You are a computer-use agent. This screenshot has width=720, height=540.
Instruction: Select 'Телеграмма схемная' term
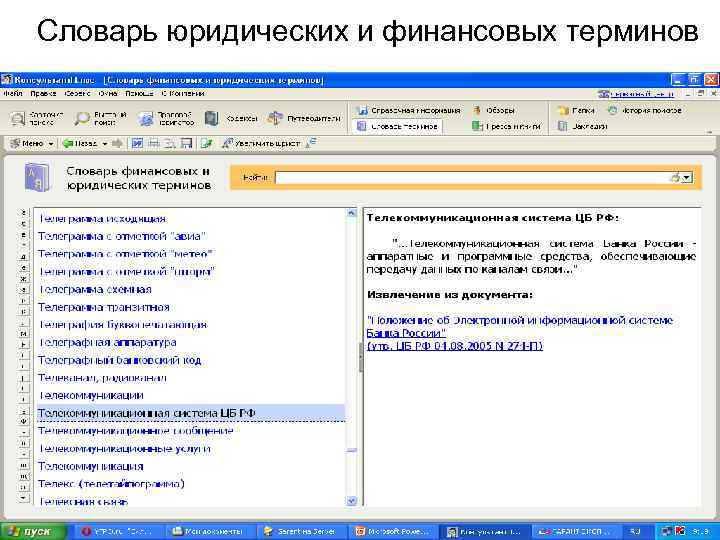point(95,290)
